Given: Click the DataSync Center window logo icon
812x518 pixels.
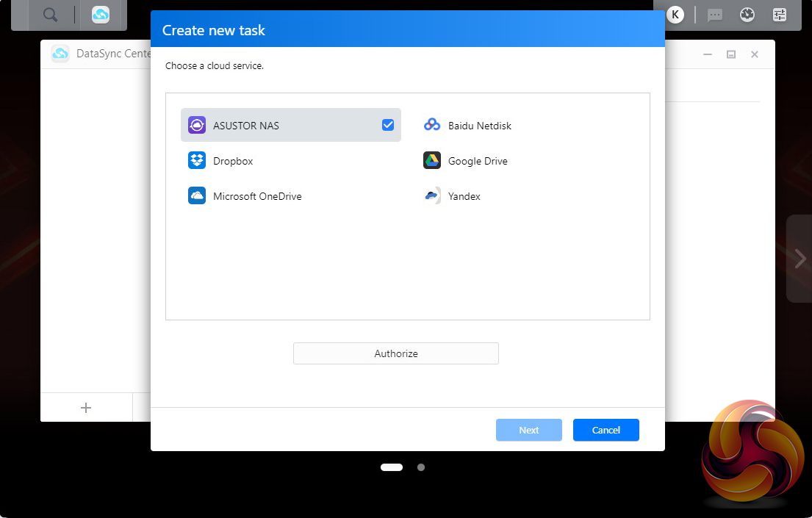Looking at the screenshot, I should (60, 54).
